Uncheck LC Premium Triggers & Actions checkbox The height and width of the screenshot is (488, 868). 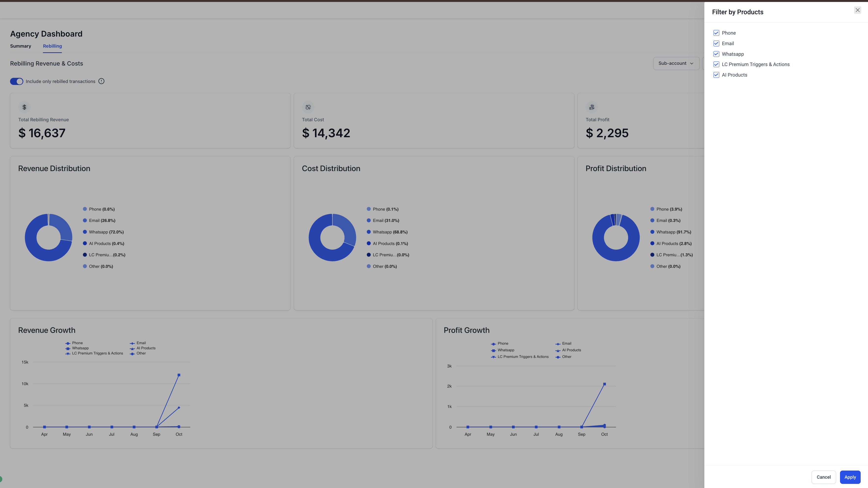pos(716,64)
